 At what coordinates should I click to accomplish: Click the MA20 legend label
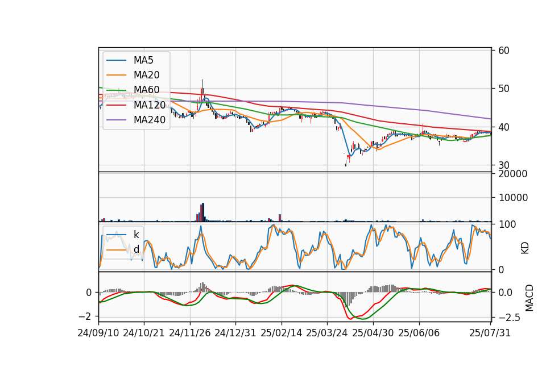146,75
